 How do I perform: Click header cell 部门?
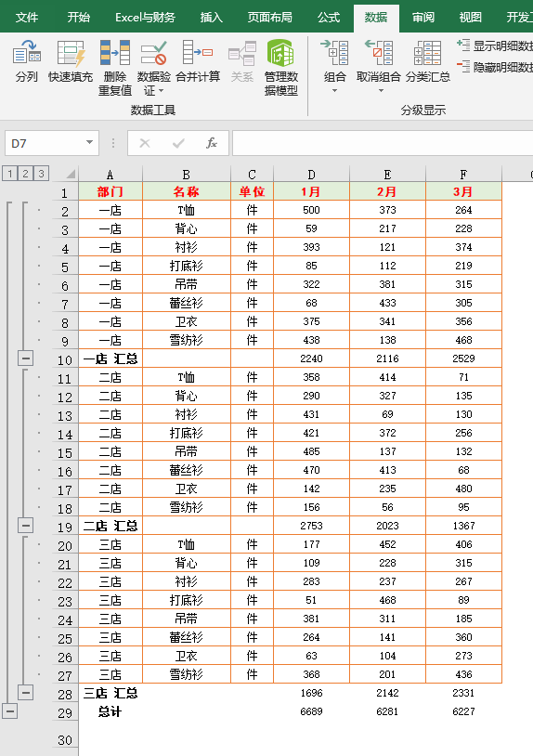(110, 191)
